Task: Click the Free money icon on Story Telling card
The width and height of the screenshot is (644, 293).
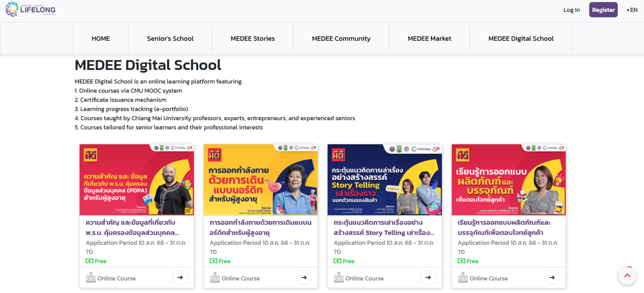Action: (x=337, y=261)
